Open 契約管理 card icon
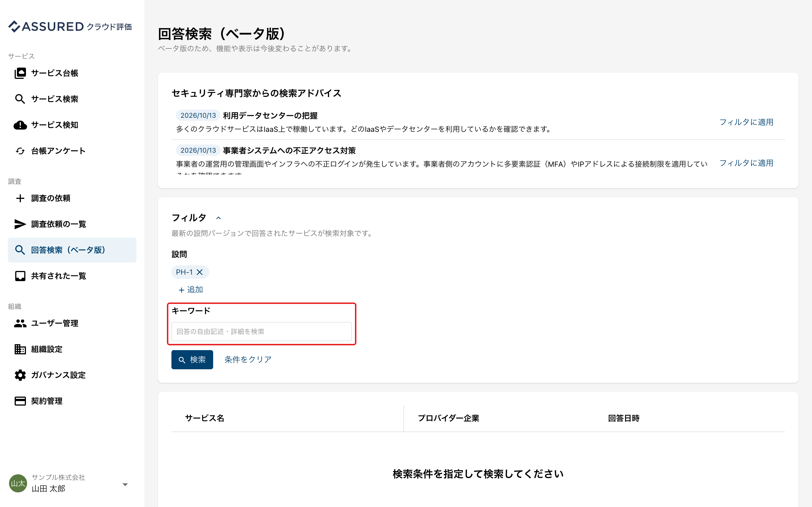 pyautogui.click(x=20, y=401)
